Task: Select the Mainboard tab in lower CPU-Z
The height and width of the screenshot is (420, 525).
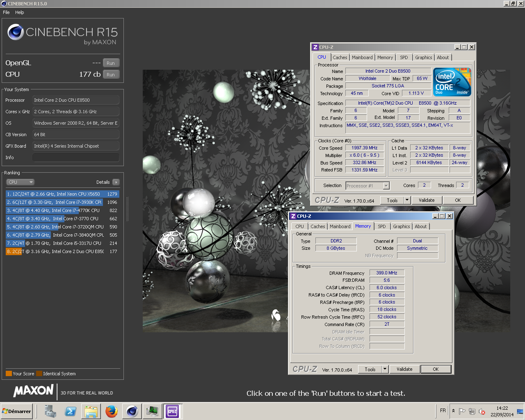Action: pos(340,226)
